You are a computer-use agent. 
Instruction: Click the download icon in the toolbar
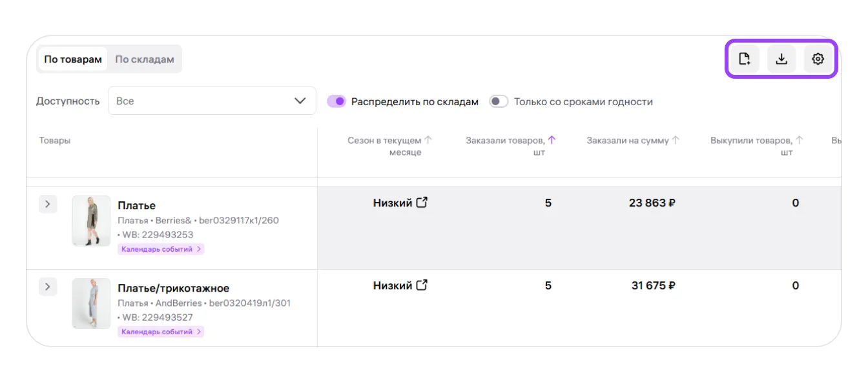click(781, 59)
